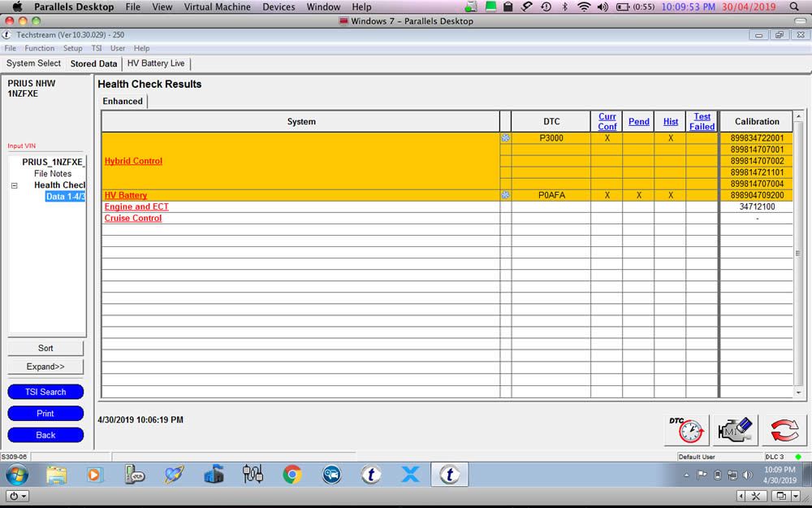
Task: Open the HV Battery system link
Action: [126, 195]
